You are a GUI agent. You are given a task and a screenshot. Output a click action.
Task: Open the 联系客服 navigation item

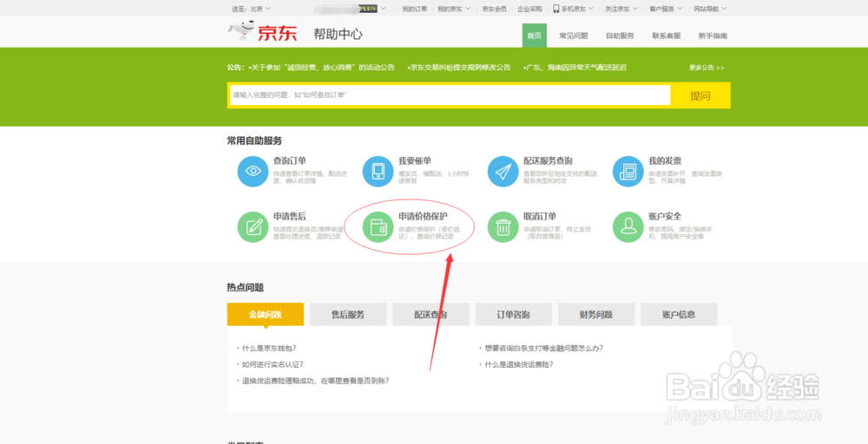(x=667, y=36)
